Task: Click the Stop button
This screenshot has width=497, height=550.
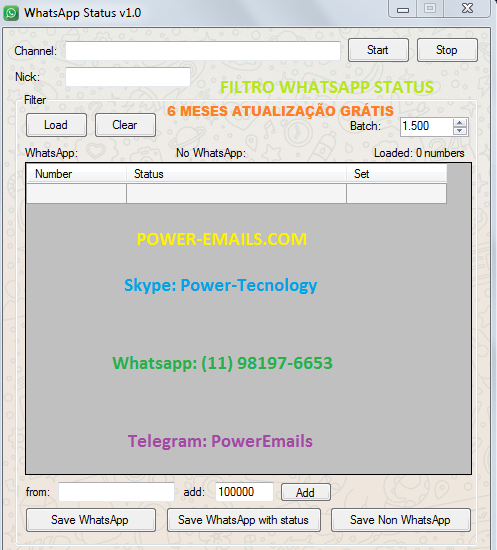Action: [447, 50]
